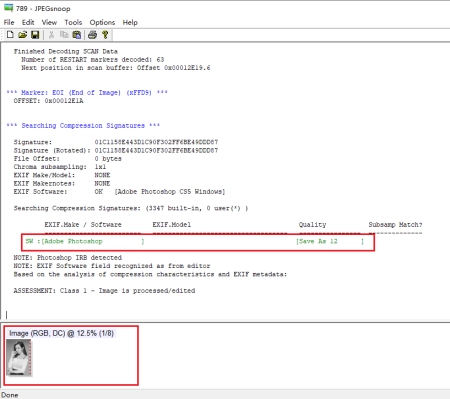The image size is (450, 399).
Task: Open the Edit menu
Action: [28, 22]
